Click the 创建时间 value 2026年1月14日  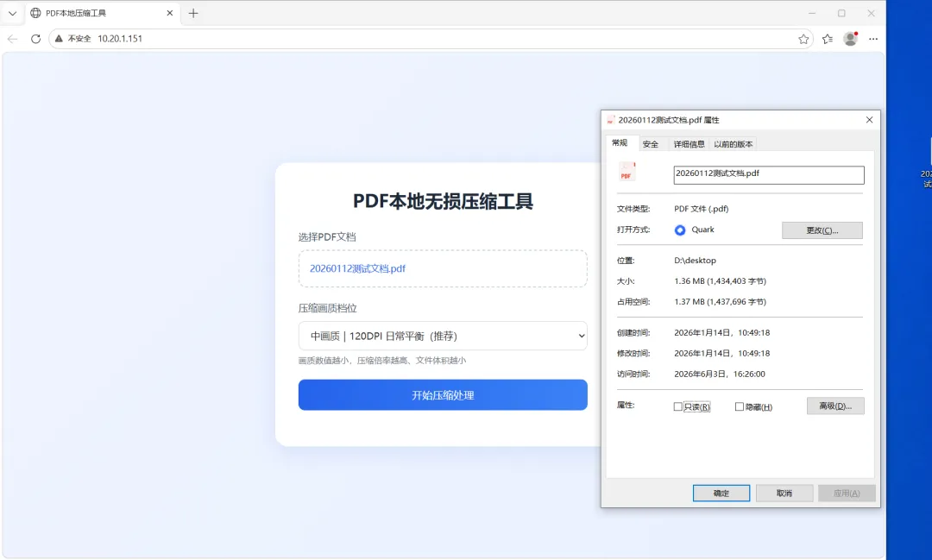click(721, 333)
